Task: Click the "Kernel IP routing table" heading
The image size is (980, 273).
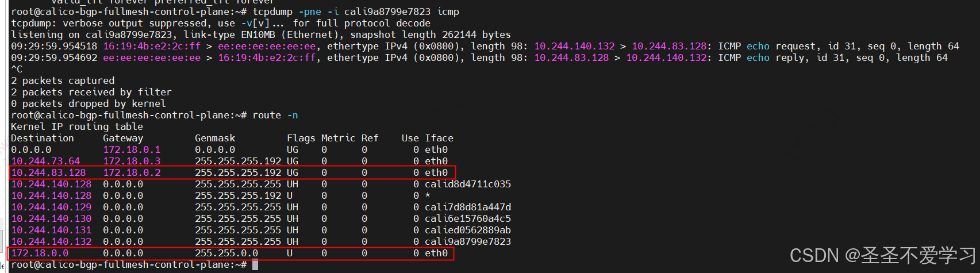Action: 77,126
